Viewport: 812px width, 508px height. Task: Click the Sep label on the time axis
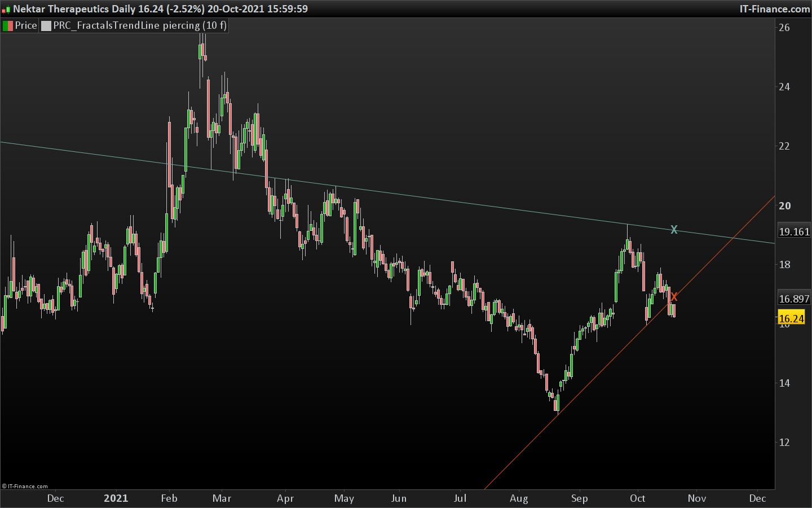pyautogui.click(x=579, y=498)
